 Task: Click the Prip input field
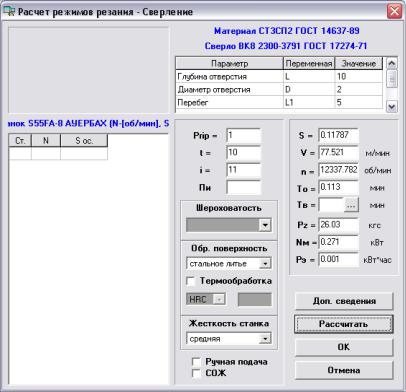[x=243, y=136]
